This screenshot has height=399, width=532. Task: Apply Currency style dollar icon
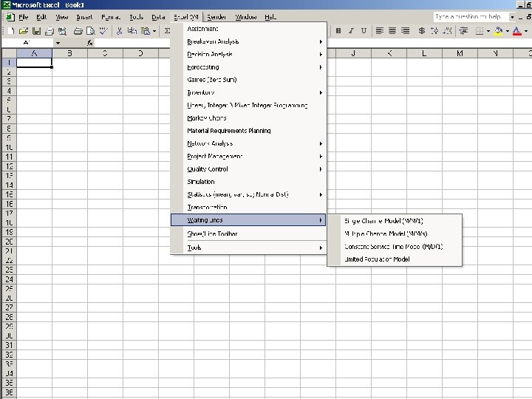pyautogui.click(x=421, y=31)
